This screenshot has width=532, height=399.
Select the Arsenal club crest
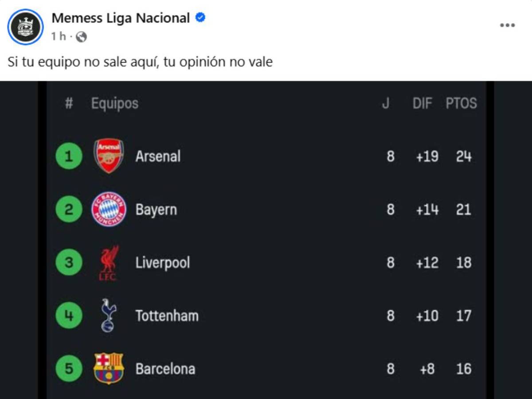pyautogui.click(x=108, y=156)
